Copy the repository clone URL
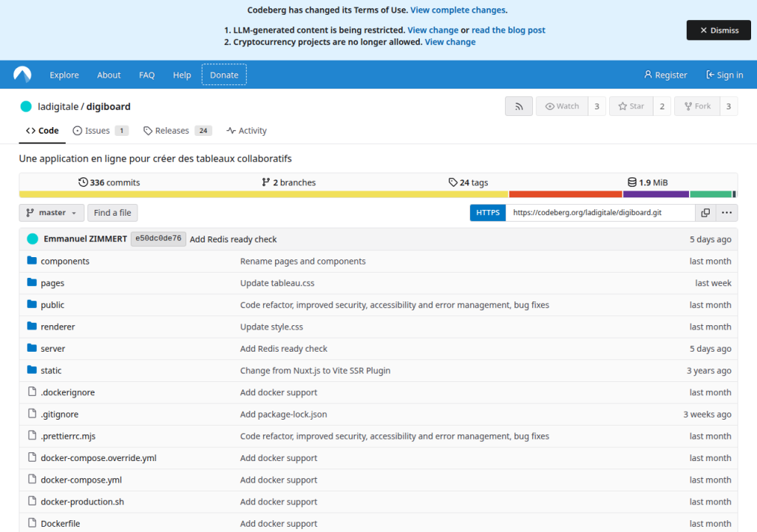757x532 pixels. (705, 212)
